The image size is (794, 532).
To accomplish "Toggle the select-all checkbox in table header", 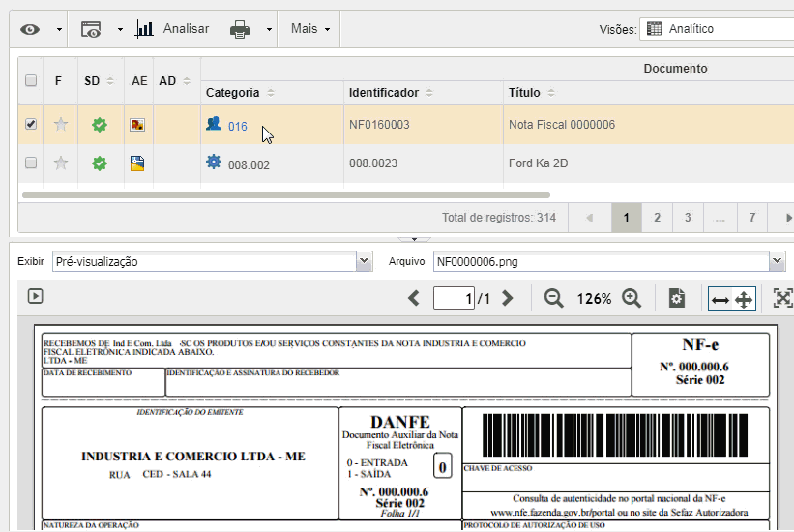I will (31, 80).
